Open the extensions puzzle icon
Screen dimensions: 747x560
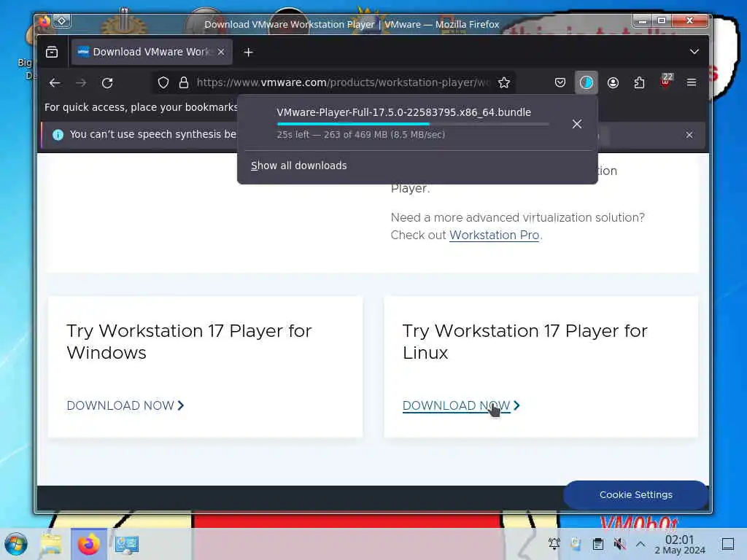(x=639, y=83)
